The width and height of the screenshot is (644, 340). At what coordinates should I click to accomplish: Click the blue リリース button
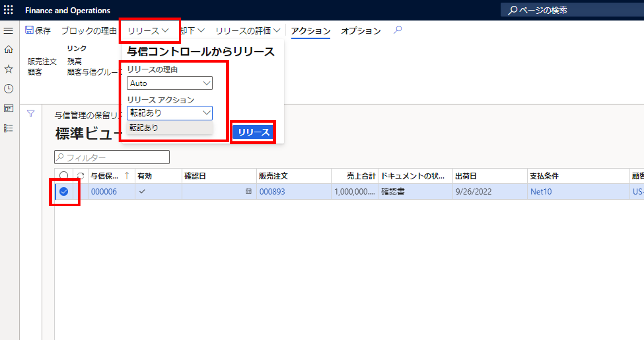(x=253, y=132)
